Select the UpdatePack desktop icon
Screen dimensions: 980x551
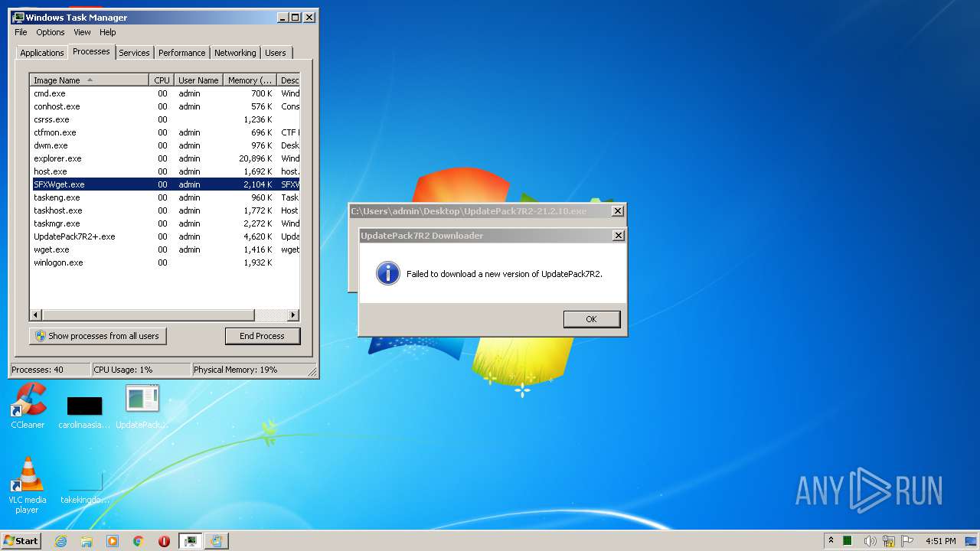(x=142, y=406)
